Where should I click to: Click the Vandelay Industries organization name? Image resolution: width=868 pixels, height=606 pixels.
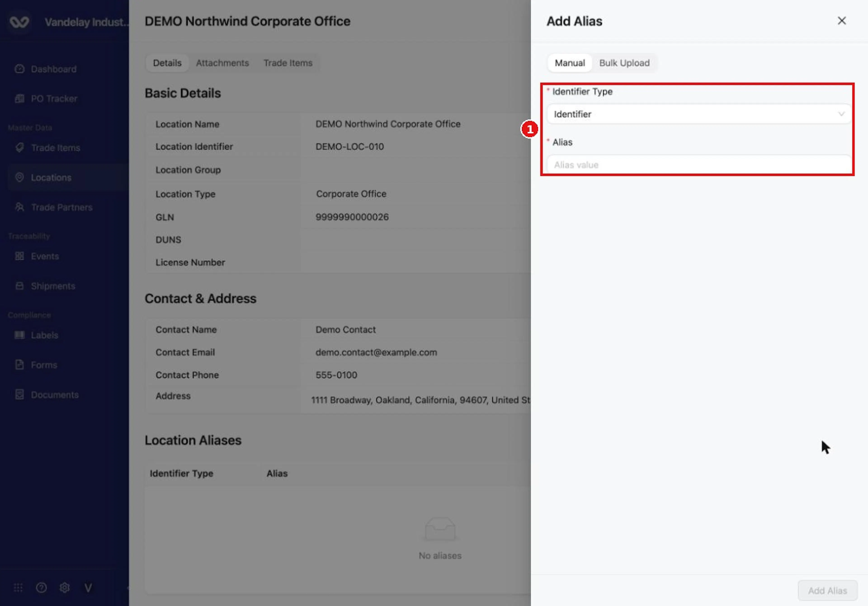coord(87,22)
